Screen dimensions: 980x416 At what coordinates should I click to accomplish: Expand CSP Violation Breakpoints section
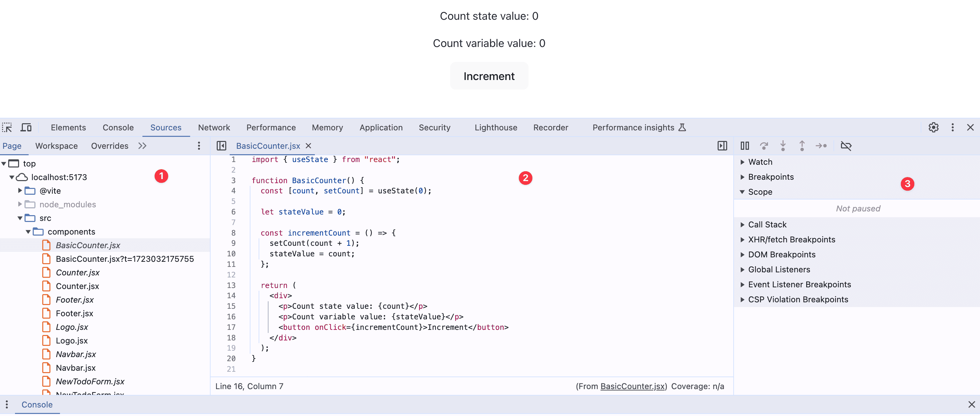coord(742,300)
